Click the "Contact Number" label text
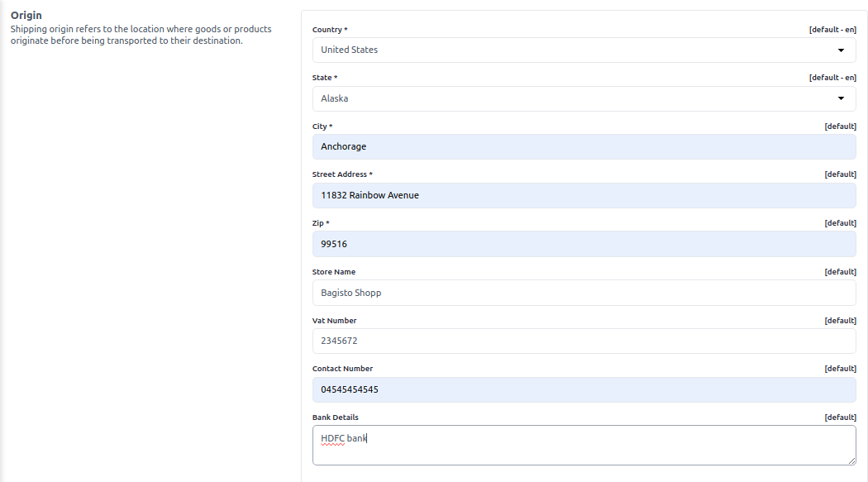Image resolution: width=868 pixels, height=482 pixels. coord(342,369)
